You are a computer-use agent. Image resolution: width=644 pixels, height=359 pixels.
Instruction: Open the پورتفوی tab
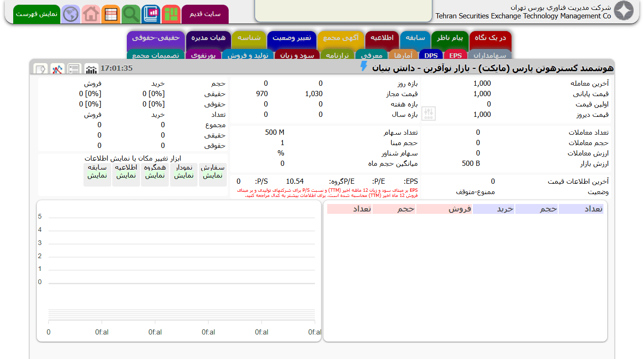click(x=203, y=55)
